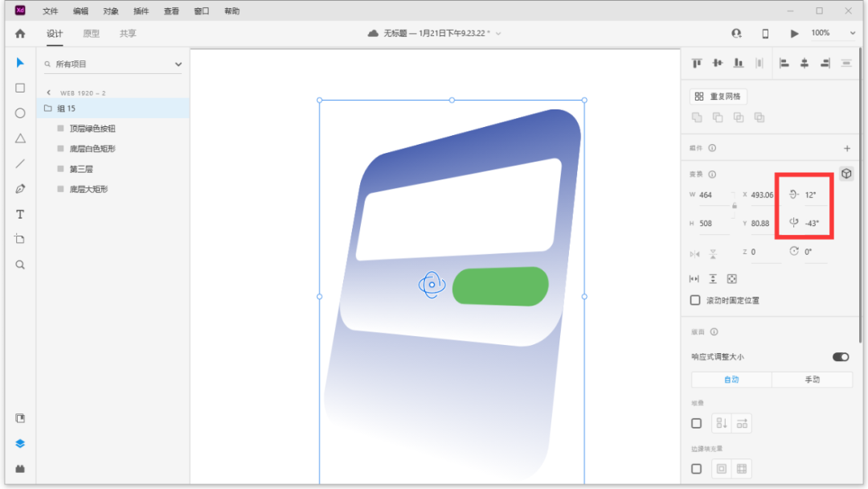Select the 手动 resize option
This screenshot has width=868, height=489.
(812, 380)
